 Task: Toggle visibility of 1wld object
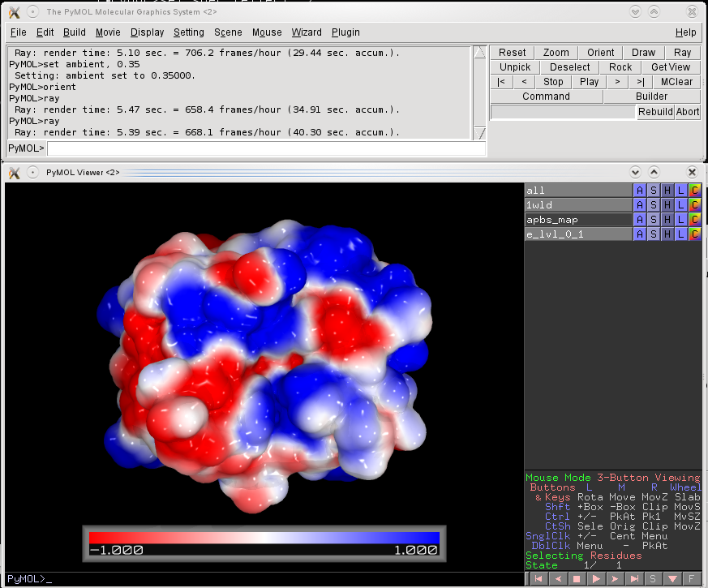coord(578,205)
